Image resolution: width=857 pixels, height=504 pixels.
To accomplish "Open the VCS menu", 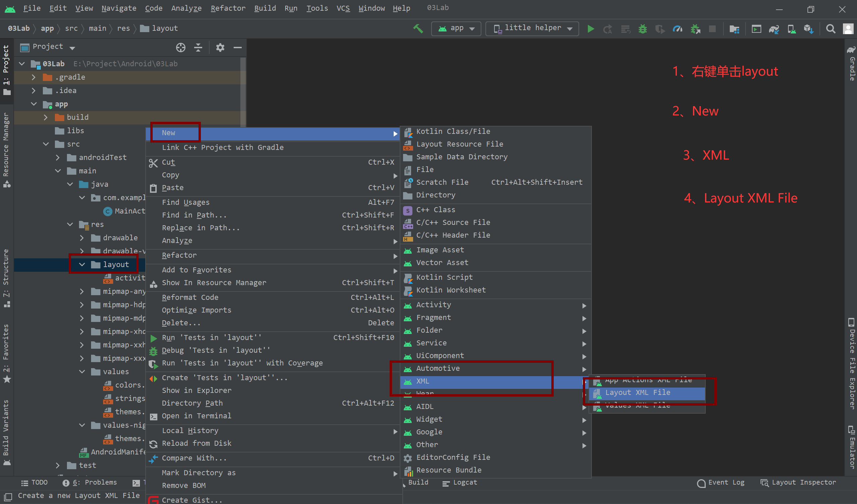I will 343,8.
